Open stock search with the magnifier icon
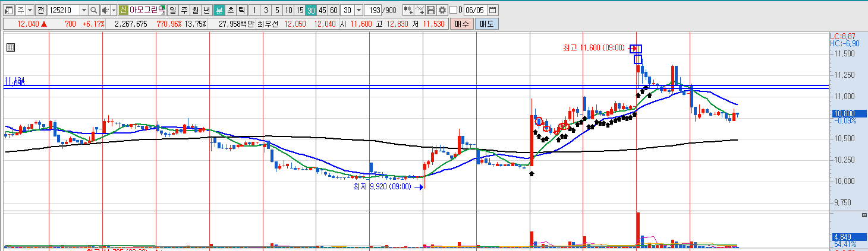Screen dimensions: 868x251 tap(93, 10)
